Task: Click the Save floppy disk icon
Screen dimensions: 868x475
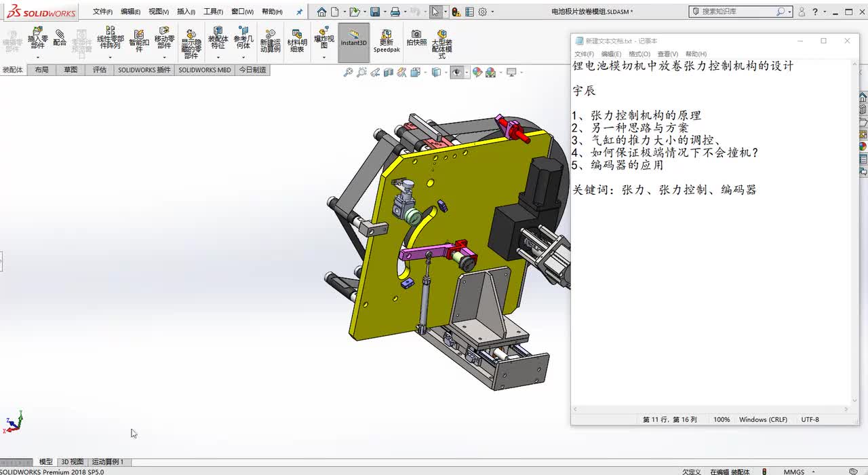Action: [x=375, y=12]
